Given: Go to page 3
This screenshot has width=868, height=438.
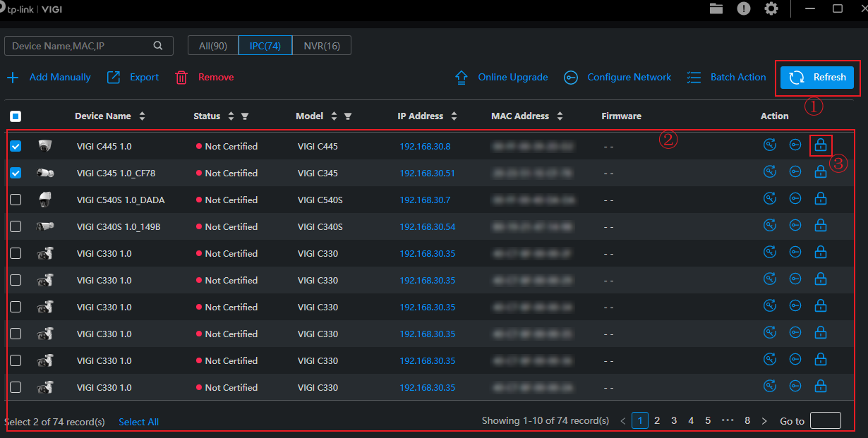Looking at the screenshot, I should 674,420.
